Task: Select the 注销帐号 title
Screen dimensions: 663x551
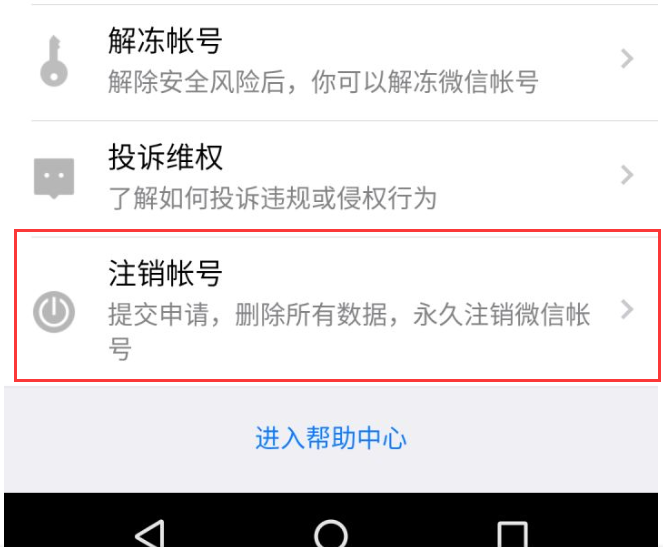Action: click(165, 274)
